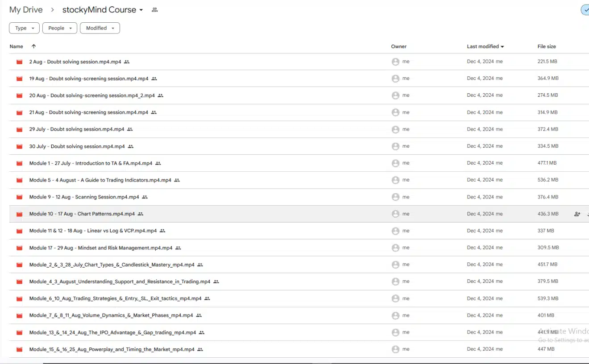Click video icon of Module_6 Trading Strategies file

(19, 299)
